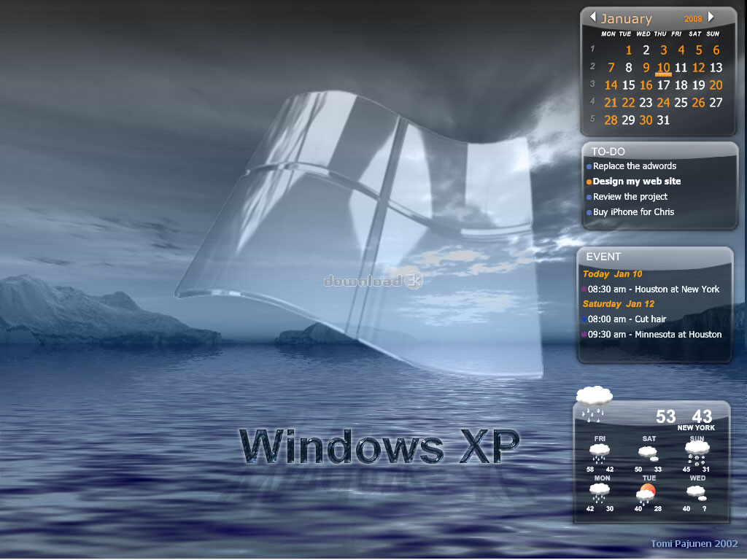747x560 pixels.
Task: Click Tuesday's low temperature 28 in the forecast
Action: (x=658, y=508)
